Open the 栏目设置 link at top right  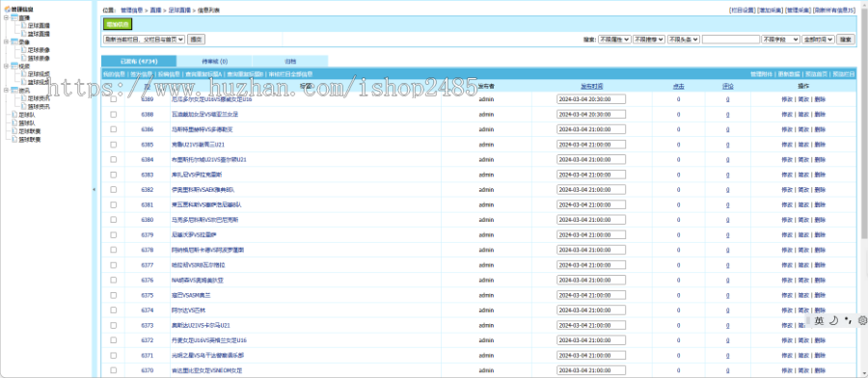(x=743, y=11)
